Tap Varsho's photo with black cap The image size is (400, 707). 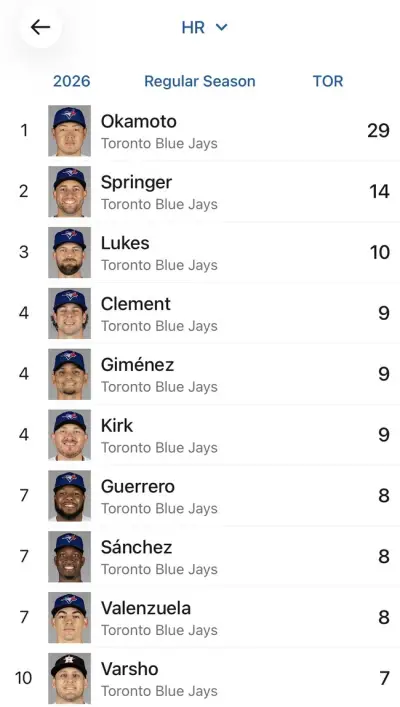69,679
